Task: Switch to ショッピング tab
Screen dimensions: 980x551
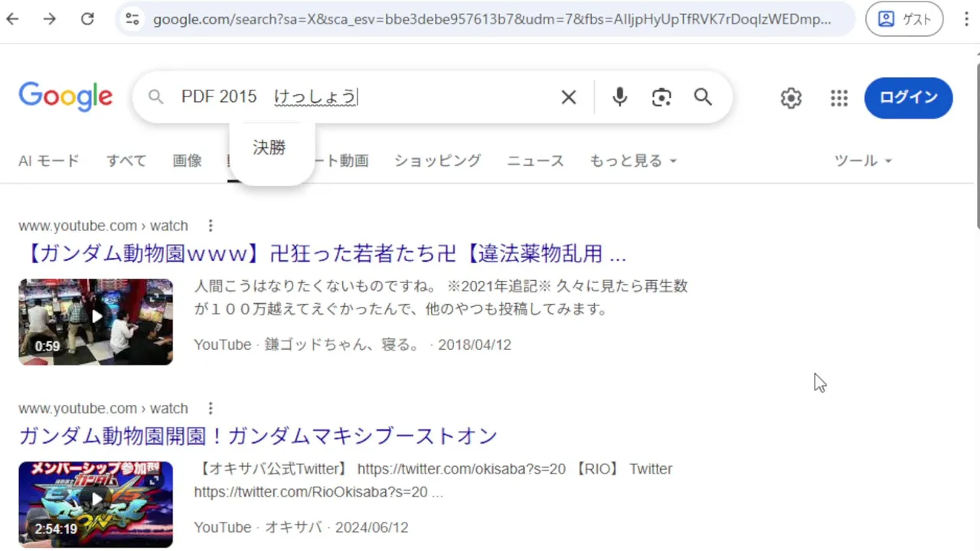Action: tap(438, 161)
